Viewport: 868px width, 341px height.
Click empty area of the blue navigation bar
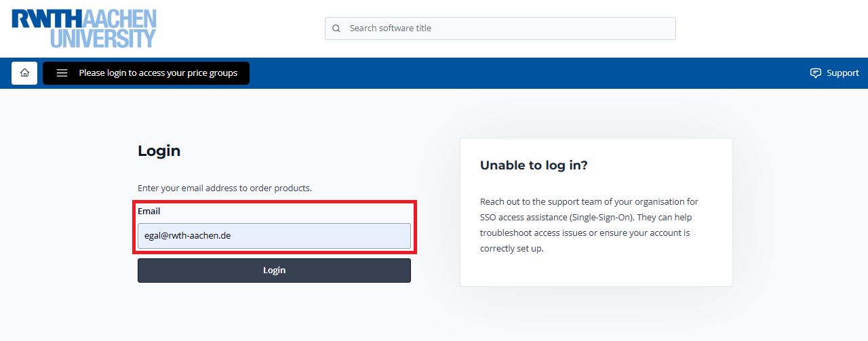[x=529, y=73]
